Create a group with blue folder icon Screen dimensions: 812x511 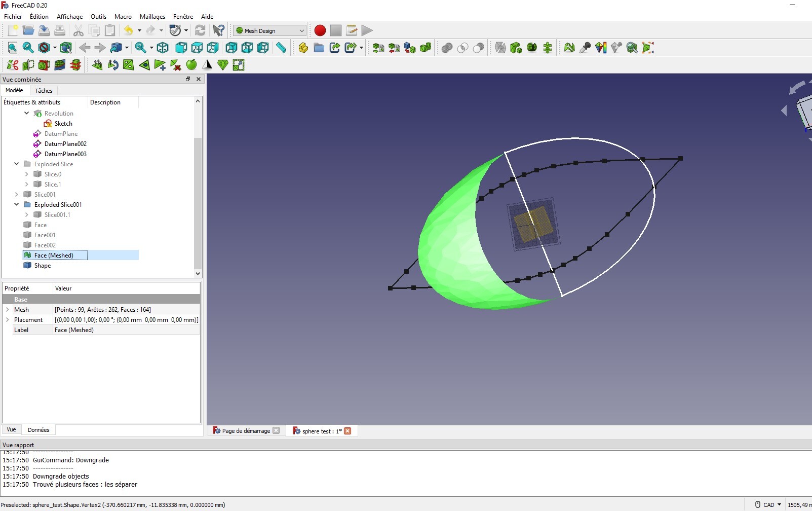(x=319, y=48)
